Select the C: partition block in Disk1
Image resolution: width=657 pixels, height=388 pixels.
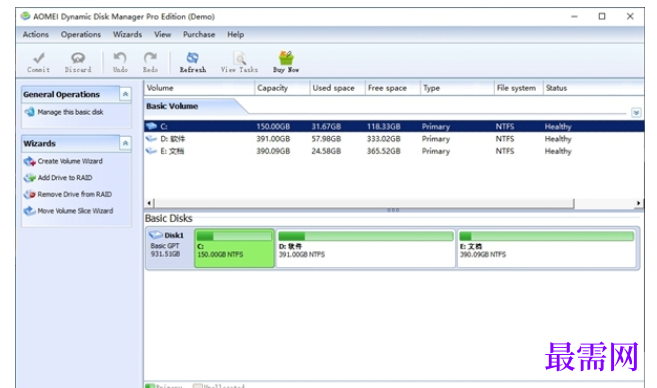[234, 248]
